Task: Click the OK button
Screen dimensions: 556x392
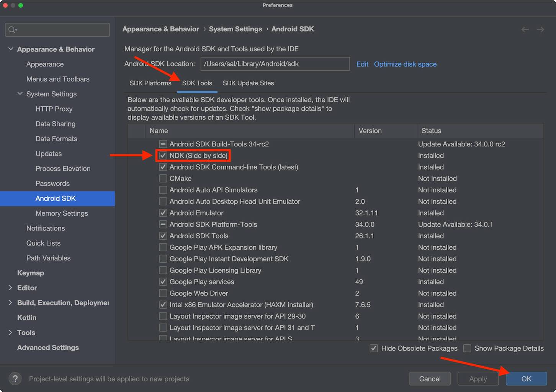Action: click(x=526, y=379)
